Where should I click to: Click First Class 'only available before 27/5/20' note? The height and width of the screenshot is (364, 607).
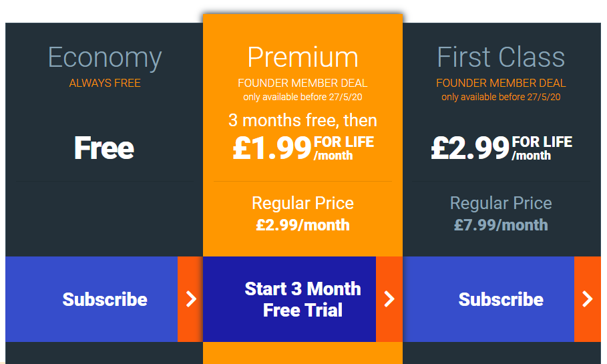click(x=501, y=97)
